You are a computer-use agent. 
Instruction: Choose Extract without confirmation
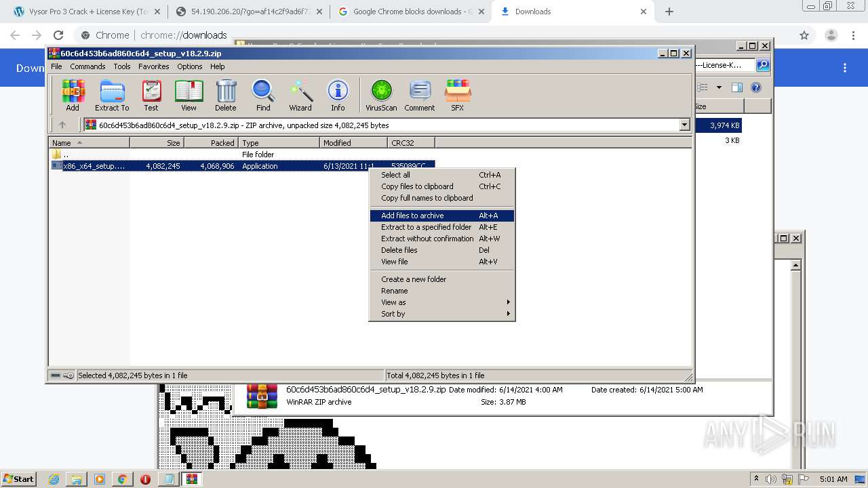click(x=442, y=239)
